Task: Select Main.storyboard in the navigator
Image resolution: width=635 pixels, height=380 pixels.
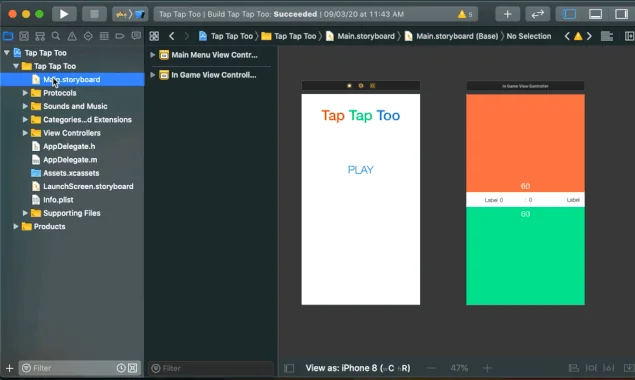Action: coord(72,79)
